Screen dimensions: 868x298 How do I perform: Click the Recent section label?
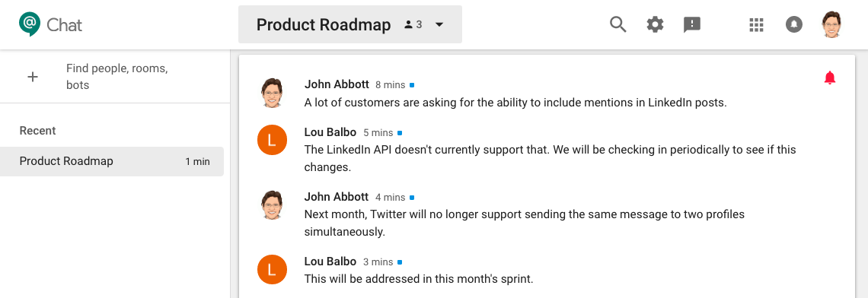tap(37, 131)
